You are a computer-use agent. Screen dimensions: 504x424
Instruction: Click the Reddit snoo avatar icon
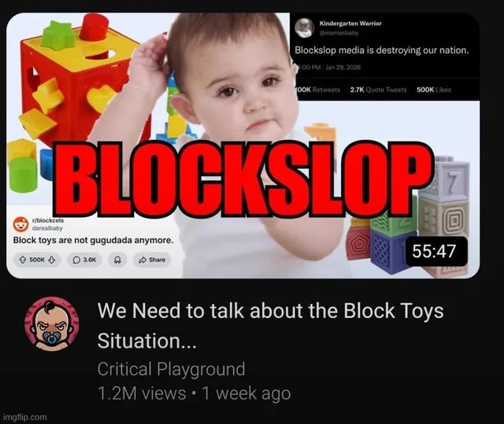click(21, 224)
